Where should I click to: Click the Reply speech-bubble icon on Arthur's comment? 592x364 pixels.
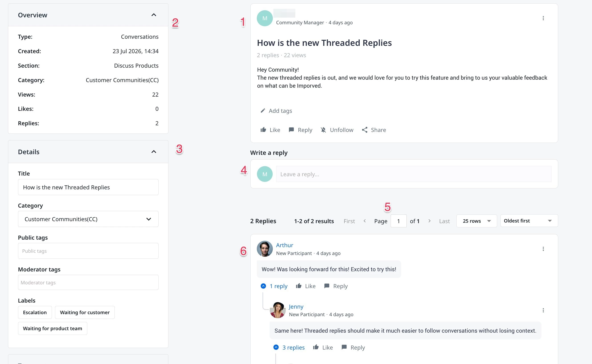click(327, 286)
